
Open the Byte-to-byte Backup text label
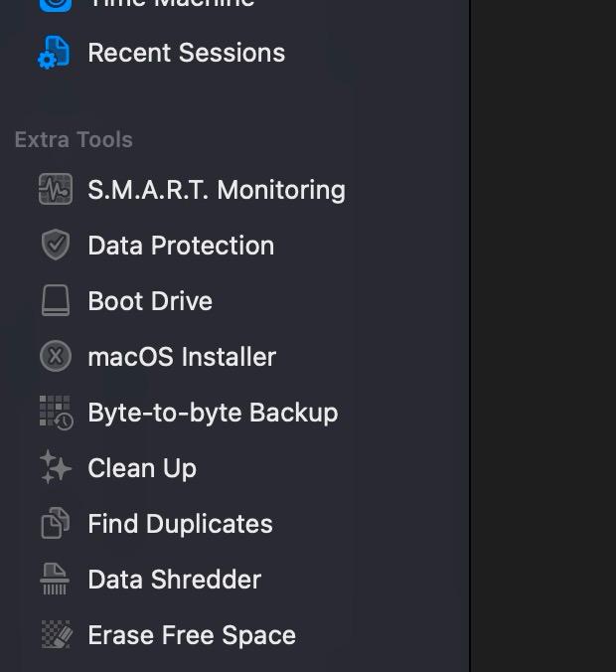point(213,413)
